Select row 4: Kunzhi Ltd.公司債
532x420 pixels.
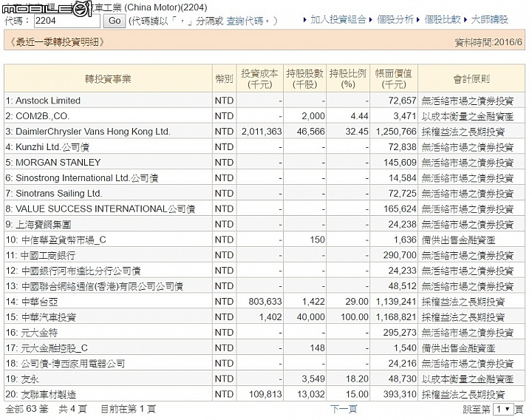click(265, 147)
